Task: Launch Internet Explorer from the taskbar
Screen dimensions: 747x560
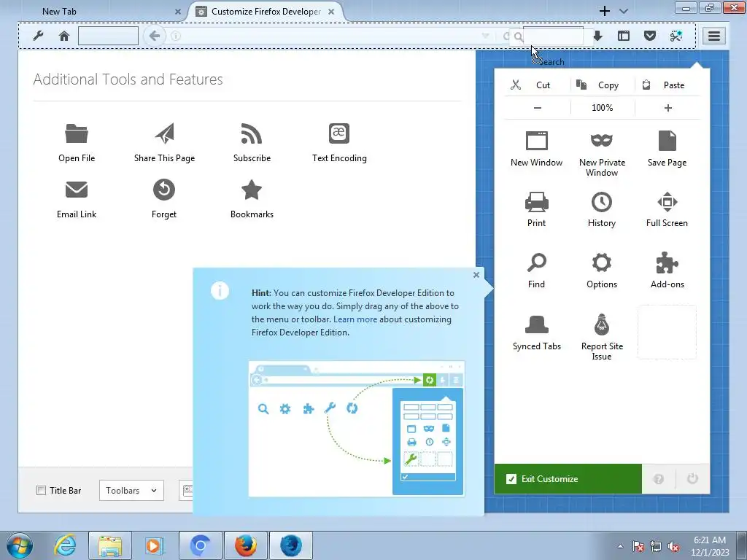Action: (x=65, y=545)
